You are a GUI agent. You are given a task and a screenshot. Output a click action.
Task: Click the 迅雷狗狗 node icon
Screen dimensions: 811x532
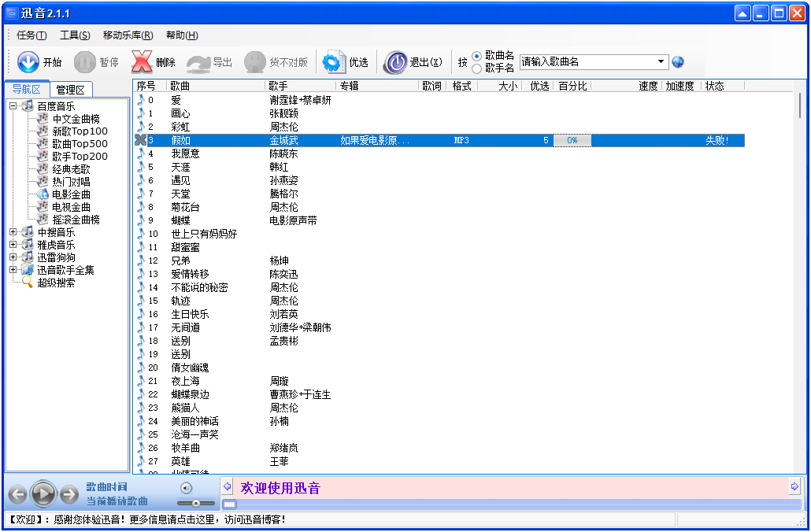pos(28,257)
